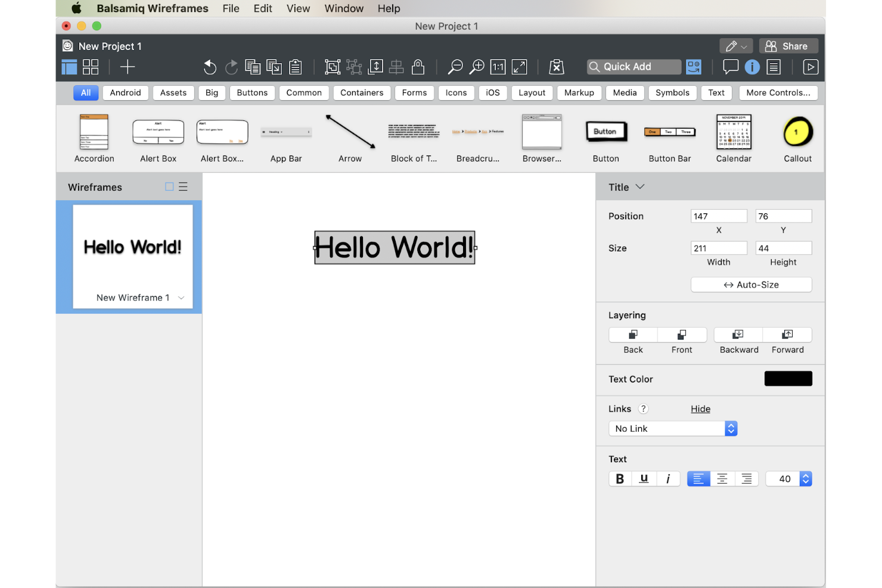This screenshot has width=882, height=588.
Task: Add a new wireframe with plus icon
Action: click(x=128, y=67)
